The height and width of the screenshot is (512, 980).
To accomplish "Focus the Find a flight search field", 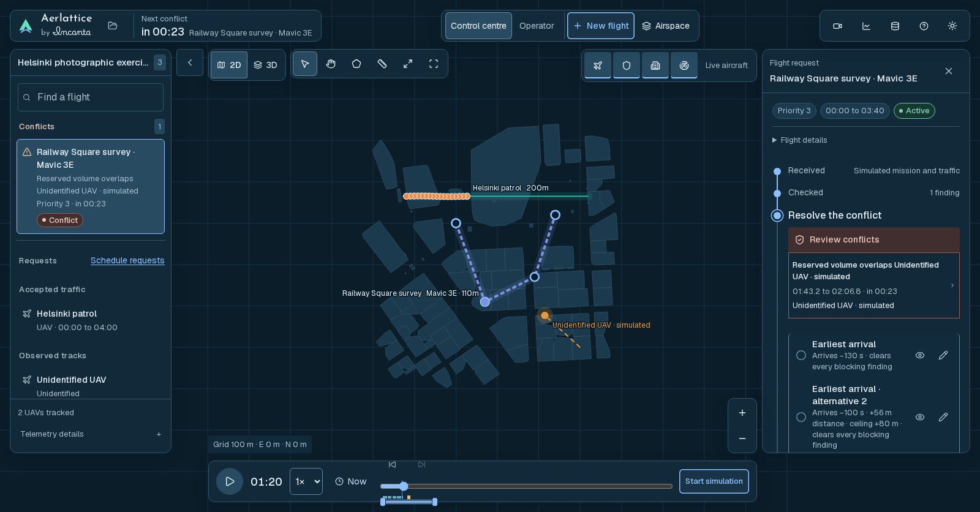I will pos(91,97).
